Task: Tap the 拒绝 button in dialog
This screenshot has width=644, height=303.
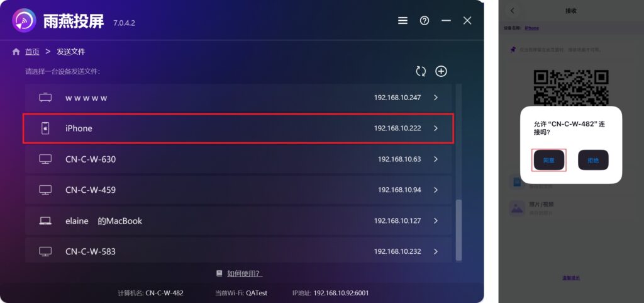Action: 593,161
